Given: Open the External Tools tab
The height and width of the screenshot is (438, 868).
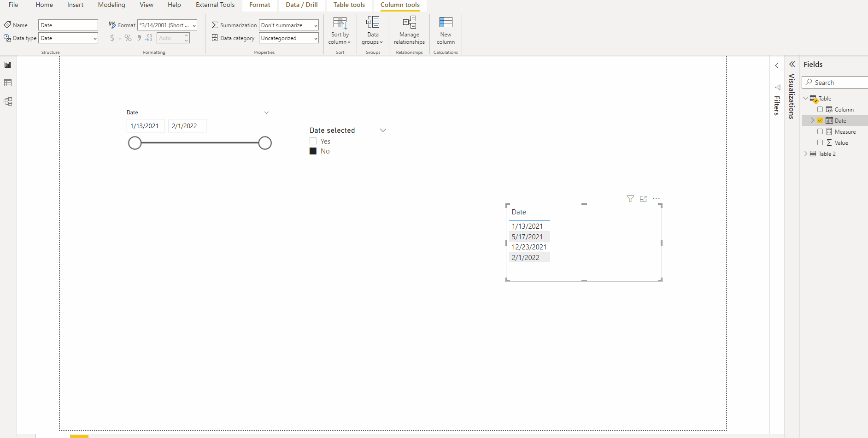Looking at the screenshot, I should tap(215, 5).
